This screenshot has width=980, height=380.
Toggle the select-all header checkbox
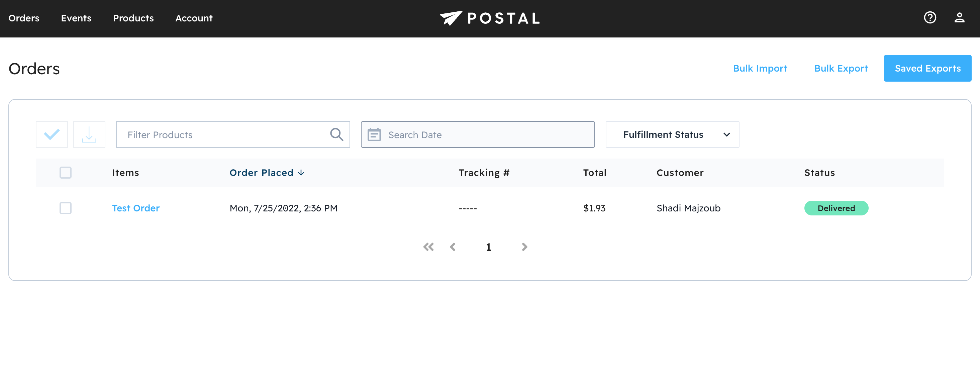[x=66, y=173]
